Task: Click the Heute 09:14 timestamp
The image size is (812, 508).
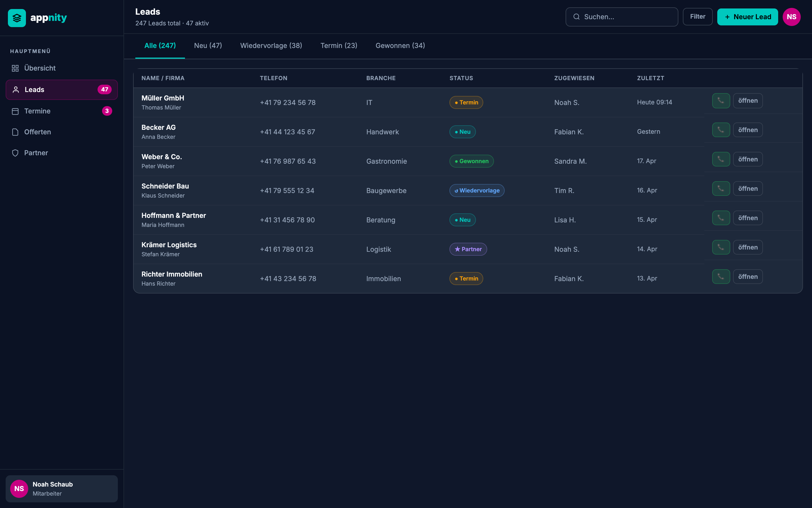Action: (x=654, y=102)
